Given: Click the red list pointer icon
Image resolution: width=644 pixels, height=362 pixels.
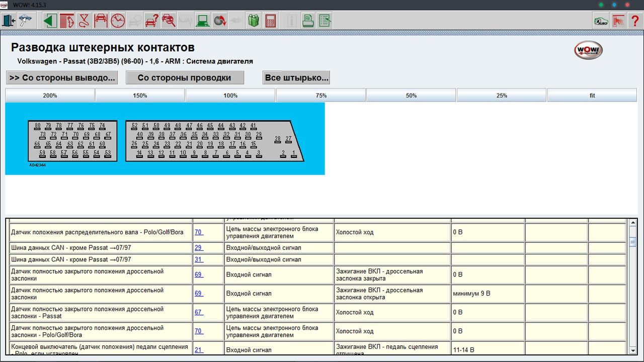Looking at the screenshot, I should tap(618, 21).
